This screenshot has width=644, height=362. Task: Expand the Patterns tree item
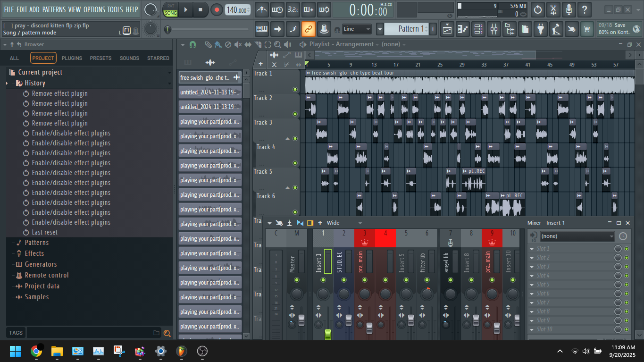pyautogui.click(x=36, y=243)
